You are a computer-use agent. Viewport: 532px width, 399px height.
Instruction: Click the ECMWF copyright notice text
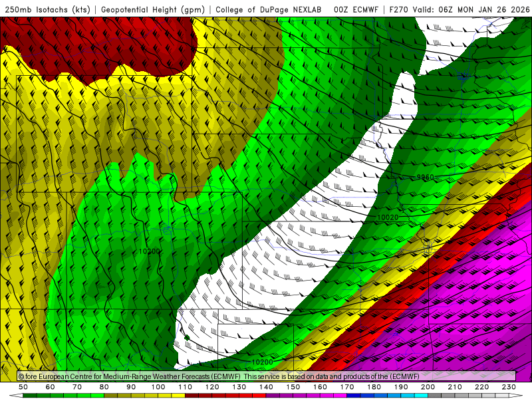click(x=219, y=376)
